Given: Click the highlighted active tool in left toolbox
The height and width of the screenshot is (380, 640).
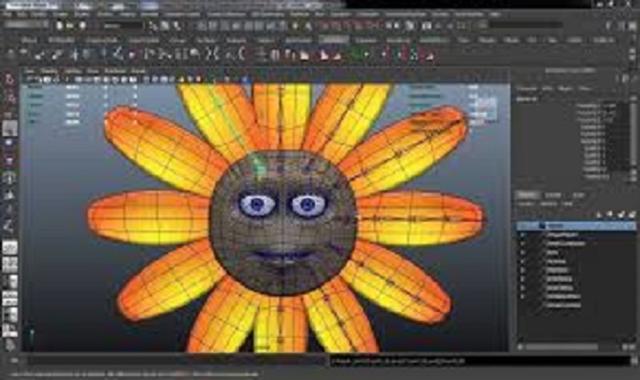Looking at the screenshot, I should pyautogui.click(x=10, y=128).
